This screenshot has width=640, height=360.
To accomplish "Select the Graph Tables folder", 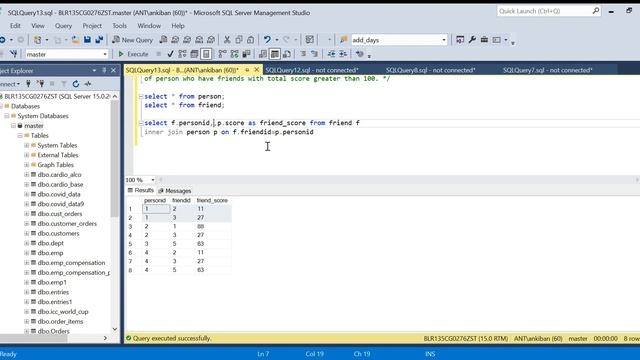I will 56,165.
